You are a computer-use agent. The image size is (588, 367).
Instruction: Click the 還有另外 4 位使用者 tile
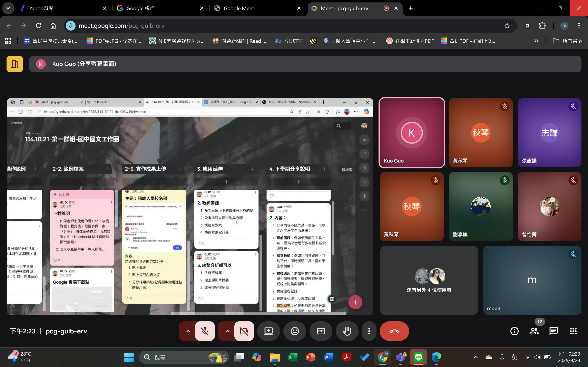tap(429, 280)
